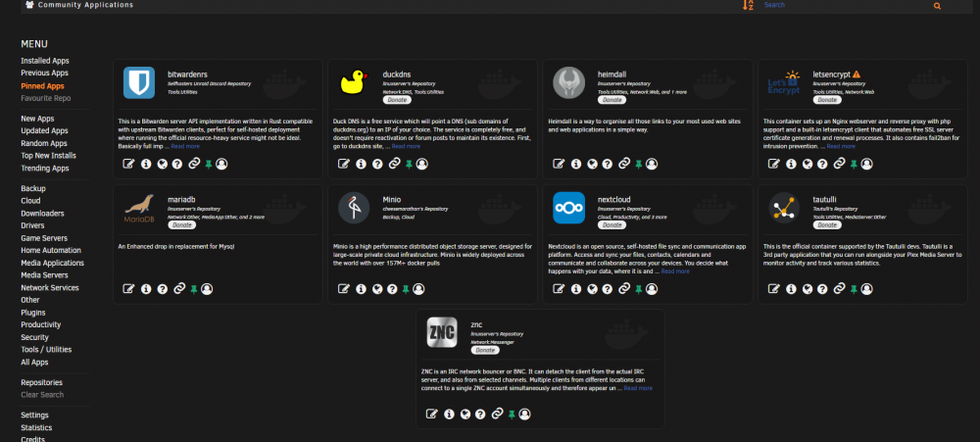
Task: Click the duckdns duck logo
Action: 355,82
